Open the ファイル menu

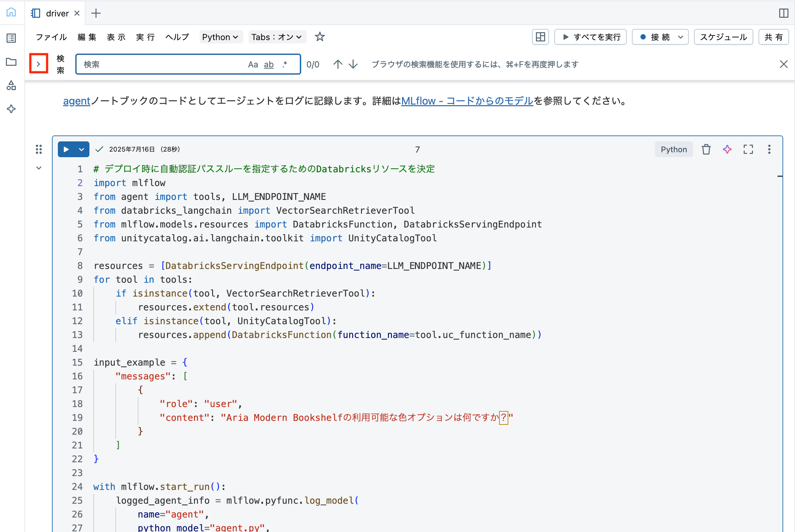coord(52,37)
